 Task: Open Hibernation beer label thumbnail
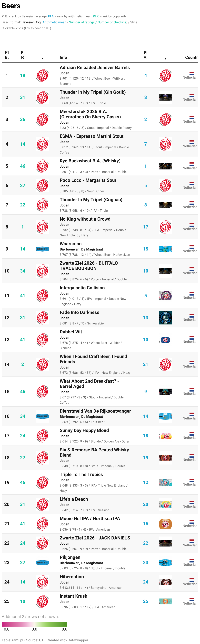[x=165, y=582]
